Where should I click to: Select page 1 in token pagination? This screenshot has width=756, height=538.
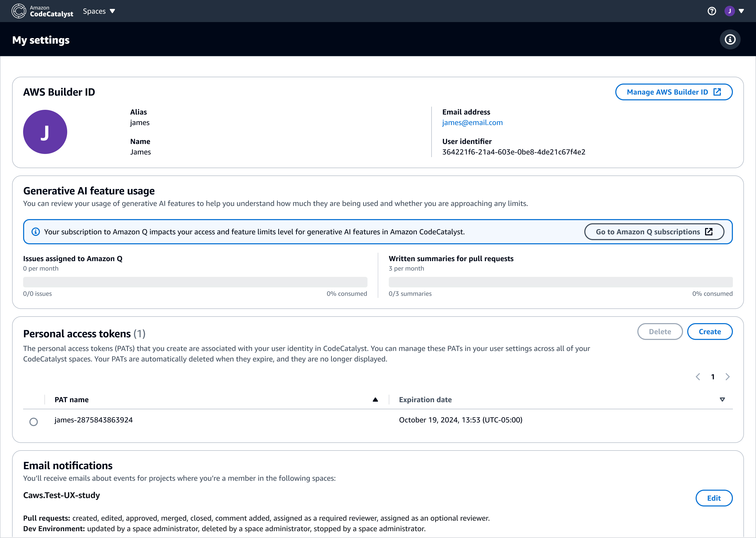pos(713,377)
